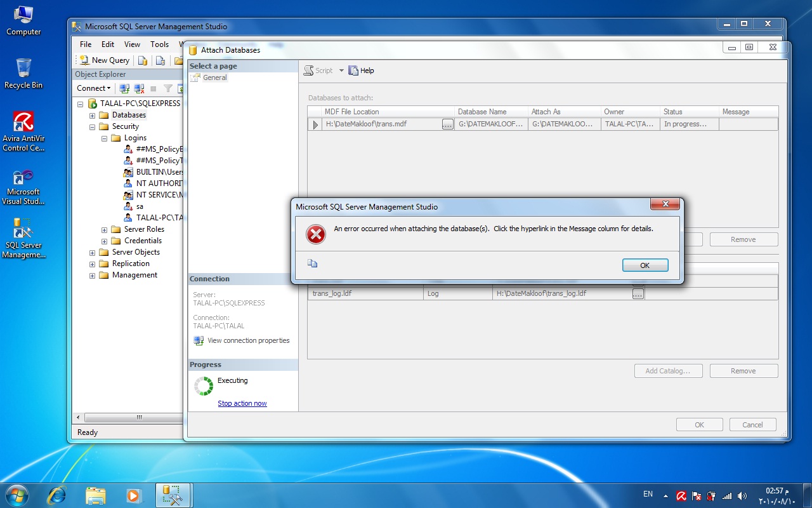Image resolution: width=812 pixels, height=508 pixels.
Task: Click the copy message icon in error dialog
Action: tap(312, 264)
